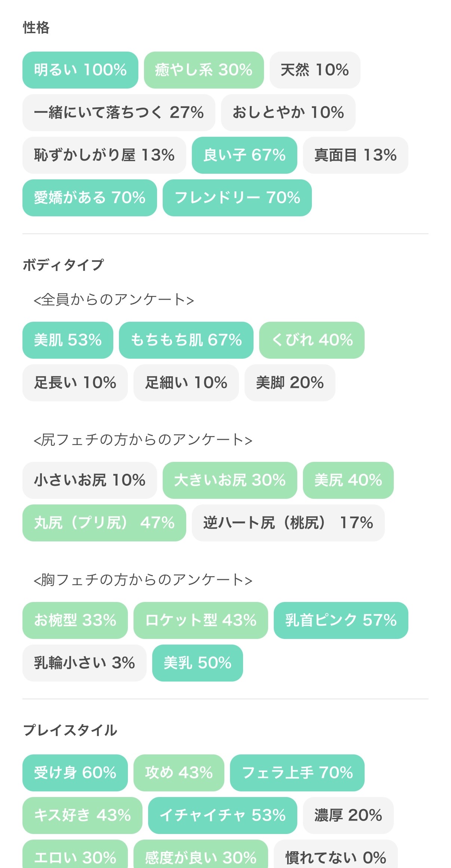451x868 pixels.
Task: Select the 濃厚 20% chip
Action: 348,815
